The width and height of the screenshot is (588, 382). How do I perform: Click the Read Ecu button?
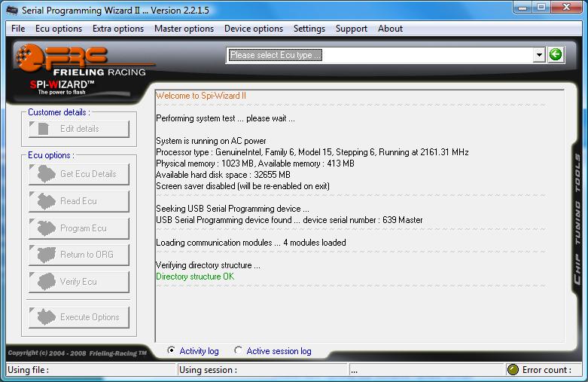[x=79, y=201]
